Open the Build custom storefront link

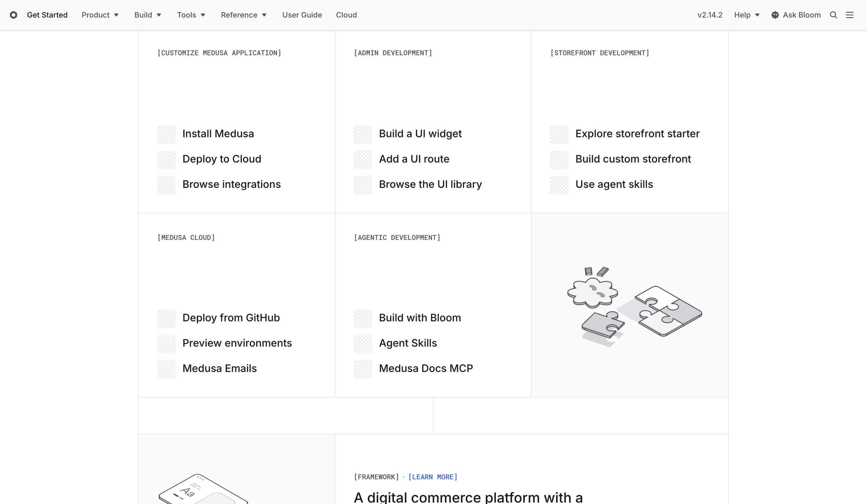tap(633, 159)
